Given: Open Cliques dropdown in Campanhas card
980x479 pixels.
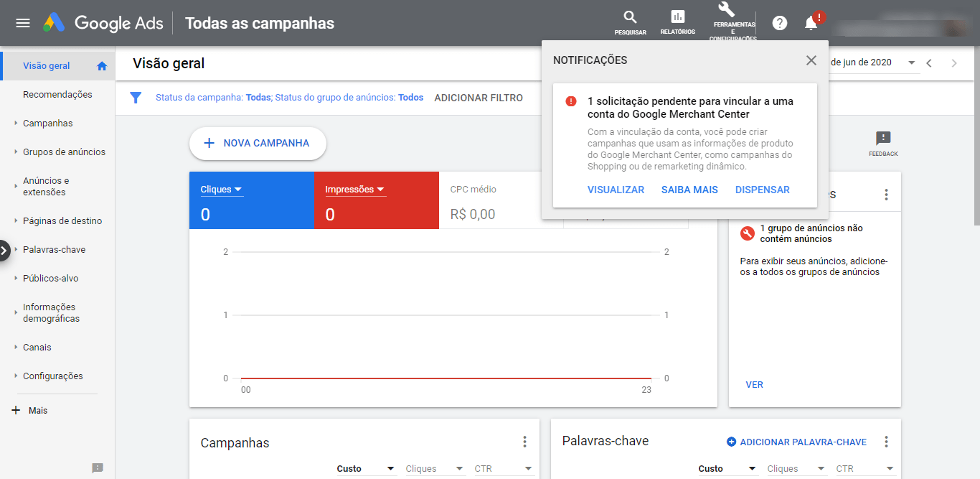Looking at the screenshot, I should [x=435, y=468].
